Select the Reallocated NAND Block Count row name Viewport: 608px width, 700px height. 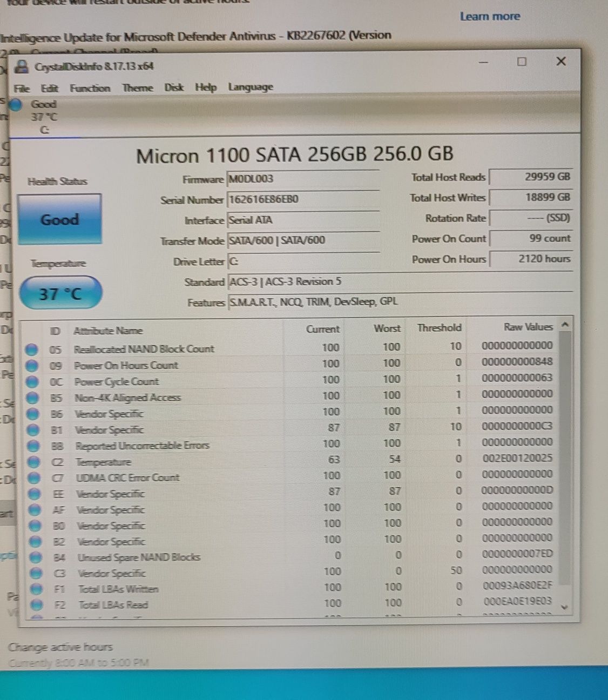144,349
